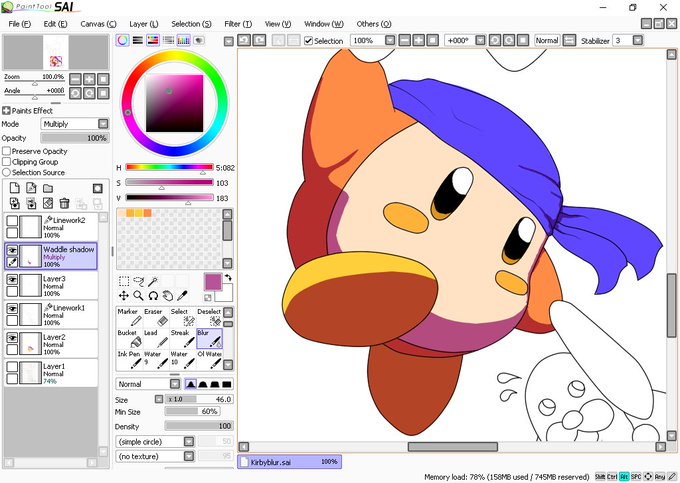Click the undo arrow in toolbar
Viewport: 680px width, 483px height.
244,40
